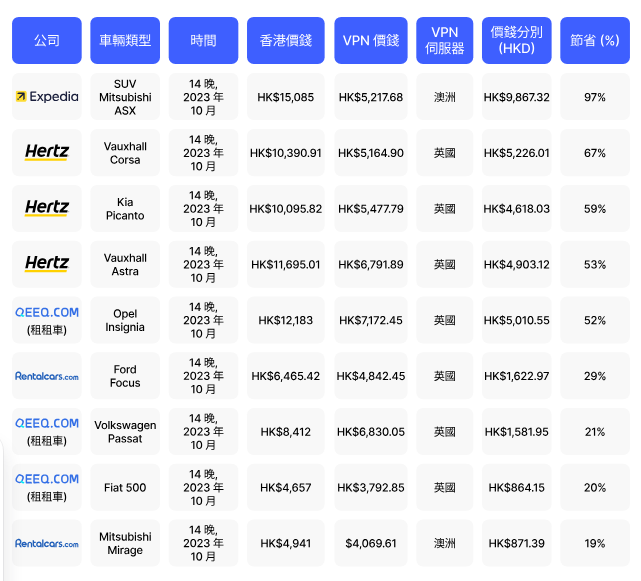Image resolution: width=641 pixels, height=581 pixels.
Task: Click Rentalcars.com logo in Mitsubishi Mirage row
Action: point(47,543)
